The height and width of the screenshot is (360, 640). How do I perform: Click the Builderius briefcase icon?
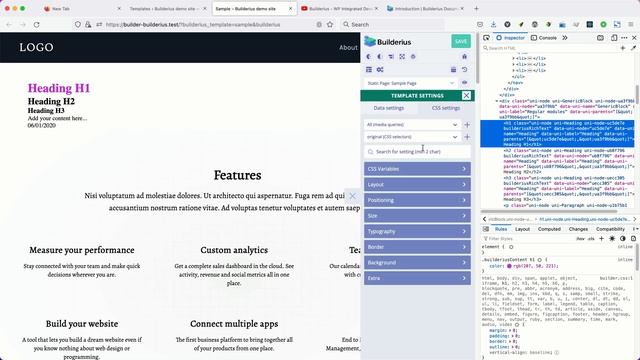[x=453, y=69]
